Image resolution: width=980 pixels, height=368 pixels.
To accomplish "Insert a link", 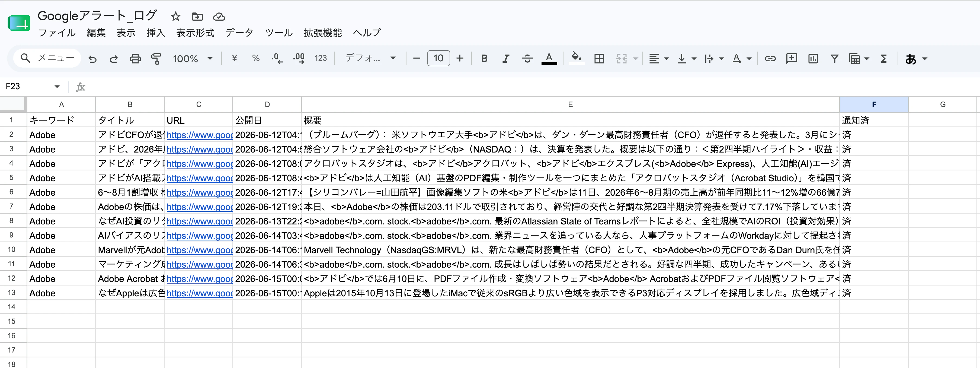I will coord(770,58).
